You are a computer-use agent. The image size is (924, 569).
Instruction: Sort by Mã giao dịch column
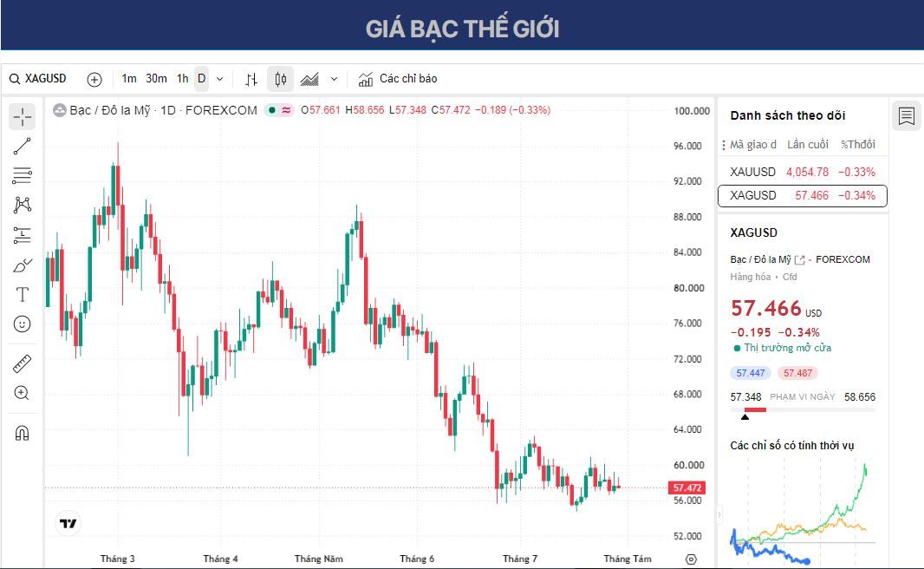click(x=753, y=145)
